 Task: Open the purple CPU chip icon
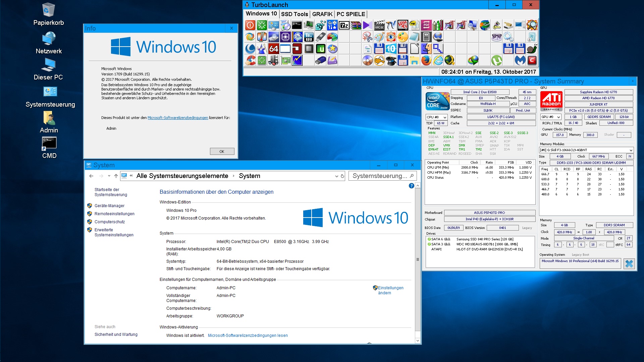pyautogui.click(x=285, y=37)
